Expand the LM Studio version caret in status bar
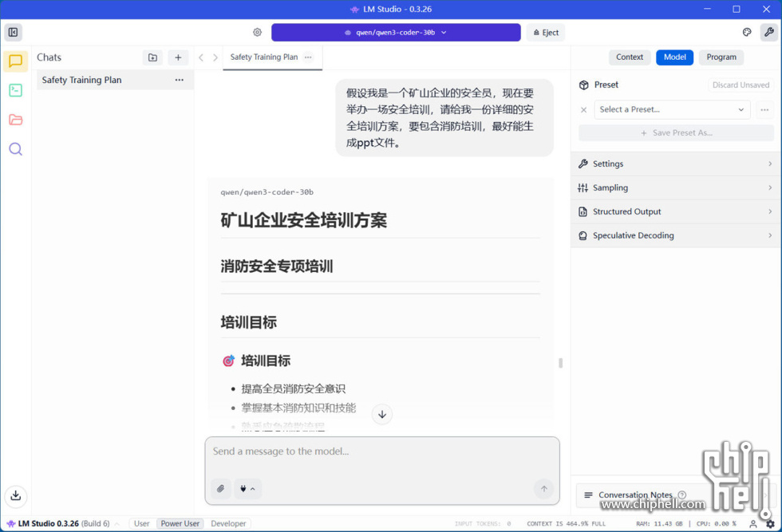This screenshot has width=782, height=532. click(x=117, y=523)
